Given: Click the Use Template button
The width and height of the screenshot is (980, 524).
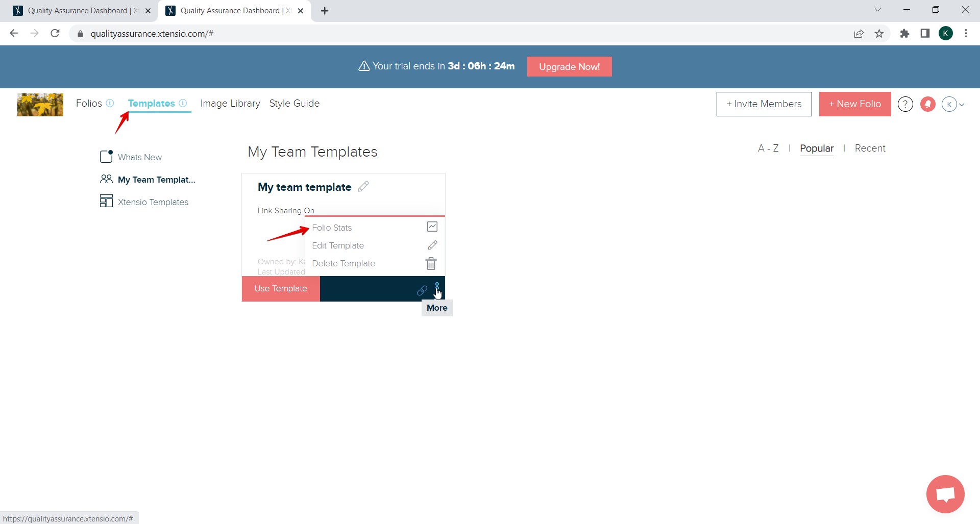Looking at the screenshot, I should click(281, 289).
